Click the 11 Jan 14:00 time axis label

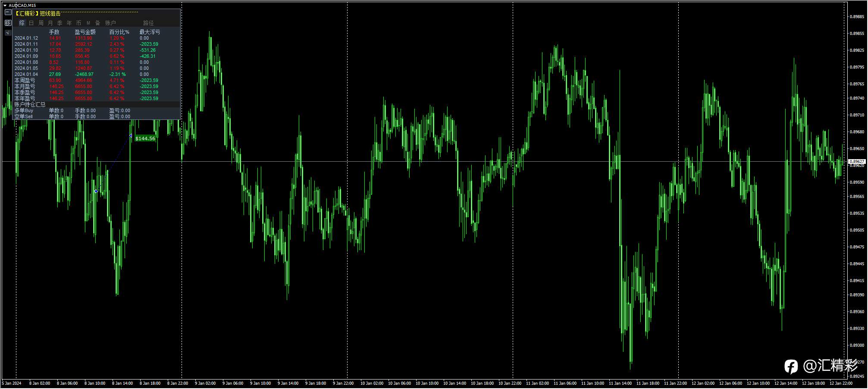620,383
